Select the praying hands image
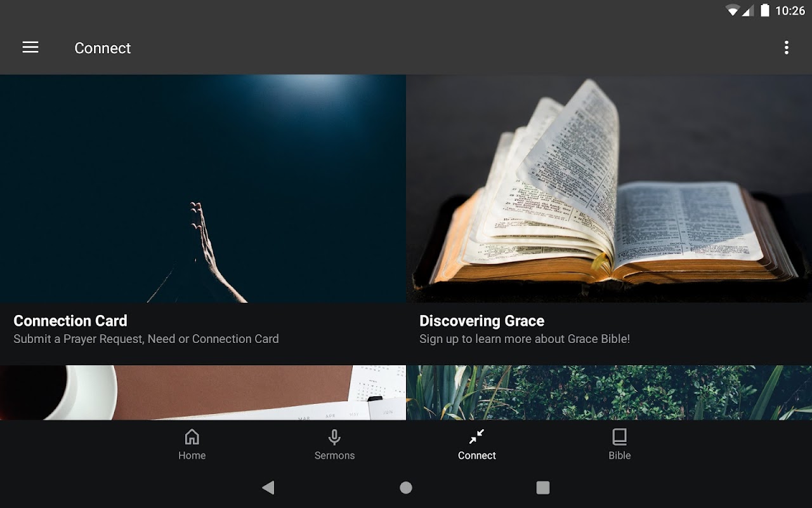812x508 pixels. coord(203,189)
